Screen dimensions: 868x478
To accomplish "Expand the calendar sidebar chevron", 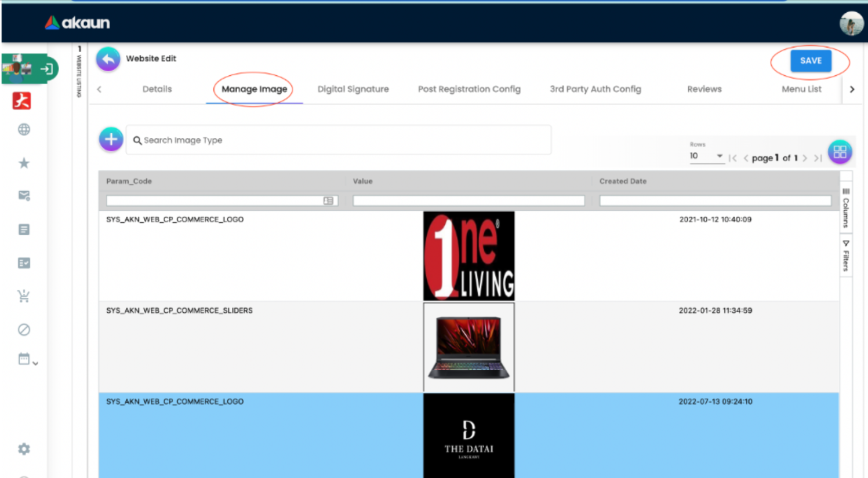I will tap(35, 364).
